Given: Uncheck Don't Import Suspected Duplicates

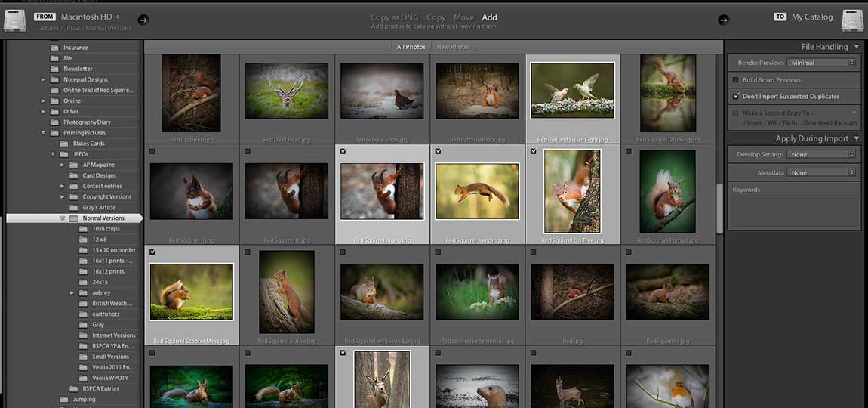Looking at the screenshot, I should [736, 96].
